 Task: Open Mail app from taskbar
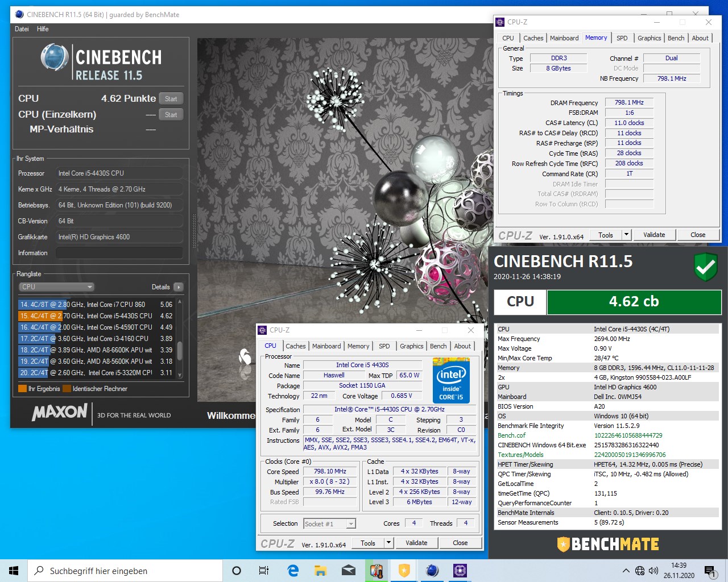pyautogui.click(x=348, y=571)
